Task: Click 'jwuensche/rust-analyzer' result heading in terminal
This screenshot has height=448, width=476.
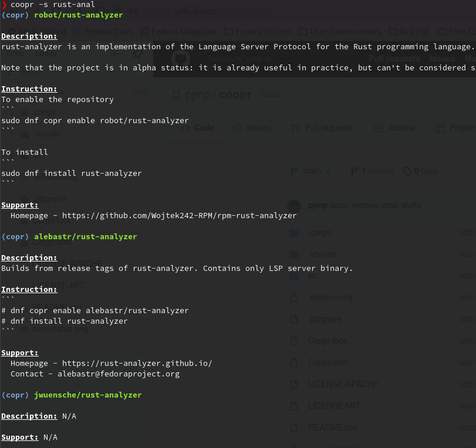Action: click(x=88, y=395)
